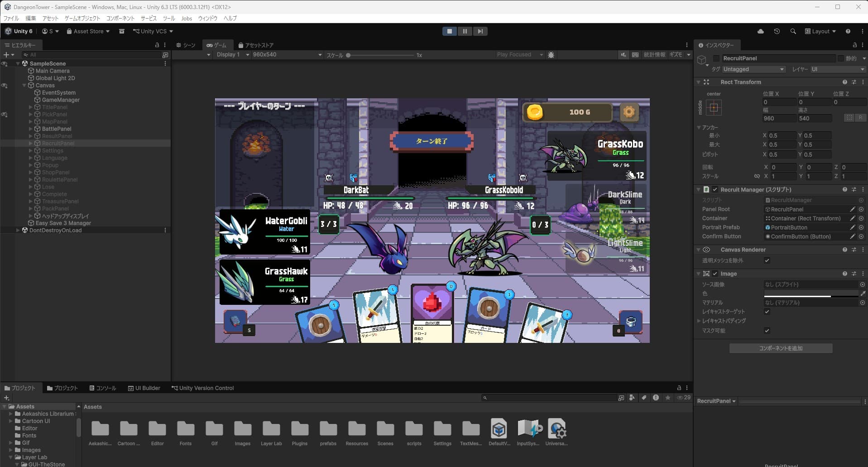Toggle the raycast target checkbox
Viewport: 868px width, 467px height.
[x=767, y=312]
